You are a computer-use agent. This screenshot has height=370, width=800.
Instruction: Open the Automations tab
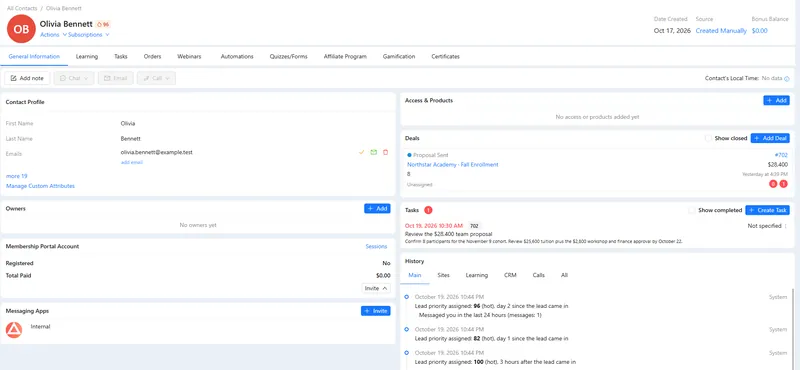pos(237,57)
